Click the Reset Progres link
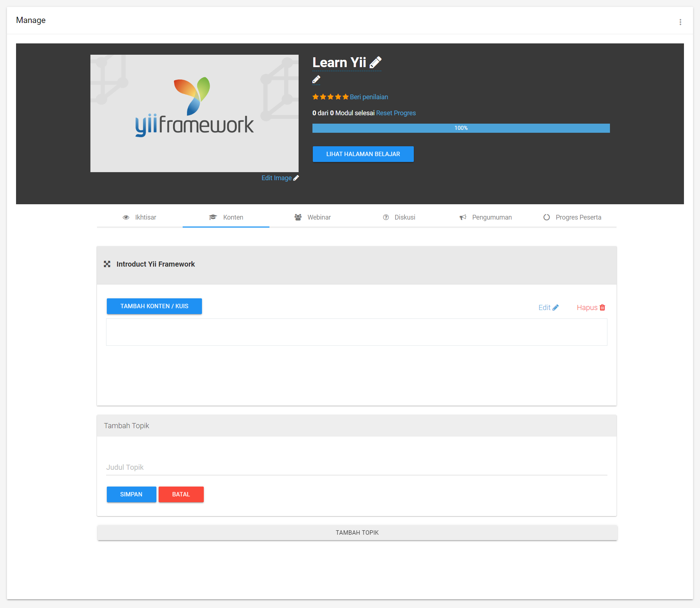 (396, 113)
